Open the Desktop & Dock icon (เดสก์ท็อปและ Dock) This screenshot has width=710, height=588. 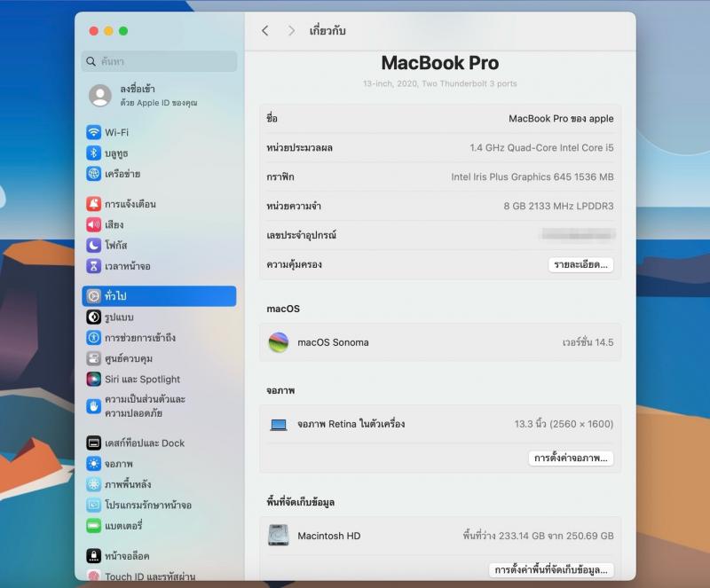(x=94, y=443)
